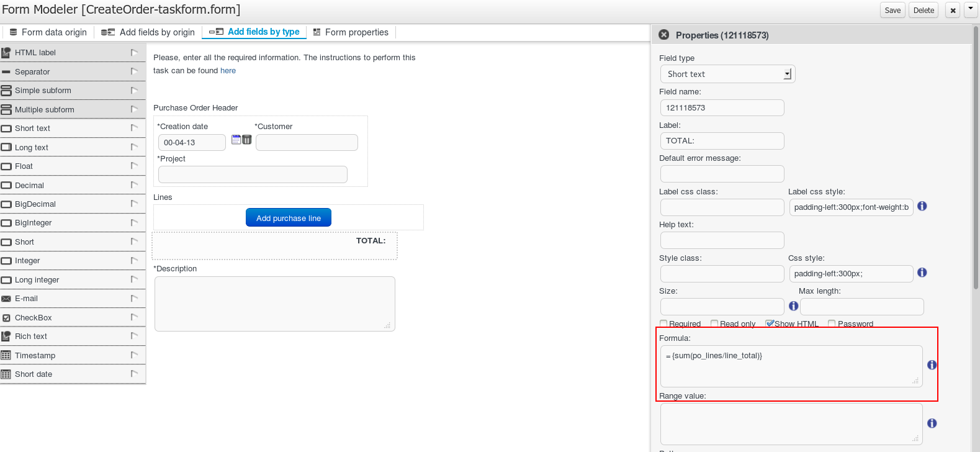Open the calendar picker beside Creation date
Image resolution: width=980 pixels, height=452 pixels.
(x=236, y=140)
